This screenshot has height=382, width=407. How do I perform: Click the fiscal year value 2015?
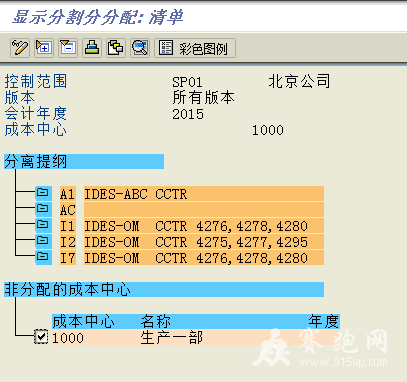click(188, 114)
